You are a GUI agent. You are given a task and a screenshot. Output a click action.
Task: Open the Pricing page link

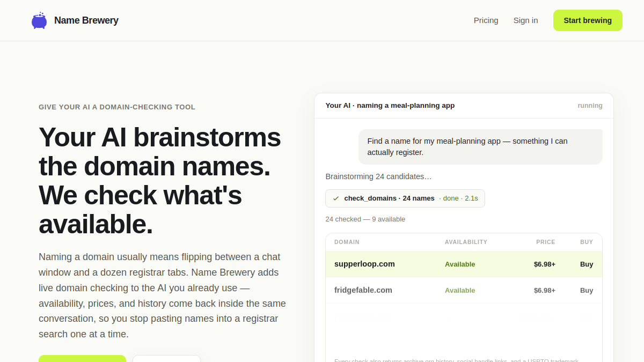[x=486, y=20]
